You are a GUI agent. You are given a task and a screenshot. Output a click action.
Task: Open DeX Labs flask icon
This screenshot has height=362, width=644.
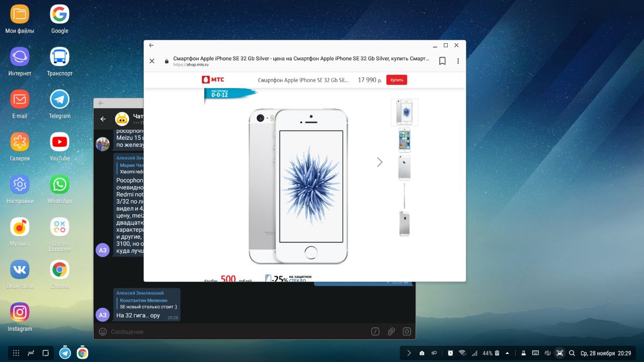point(523,353)
